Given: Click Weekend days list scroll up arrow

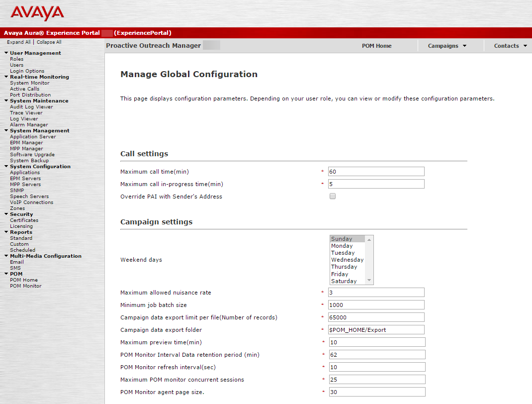Looking at the screenshot, I should click(x=369, y=239).
